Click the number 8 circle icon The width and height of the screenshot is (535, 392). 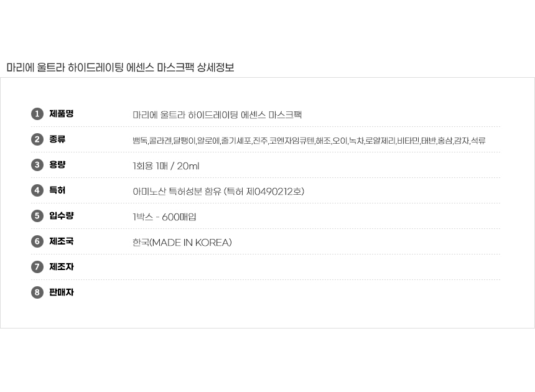(37, 292)
